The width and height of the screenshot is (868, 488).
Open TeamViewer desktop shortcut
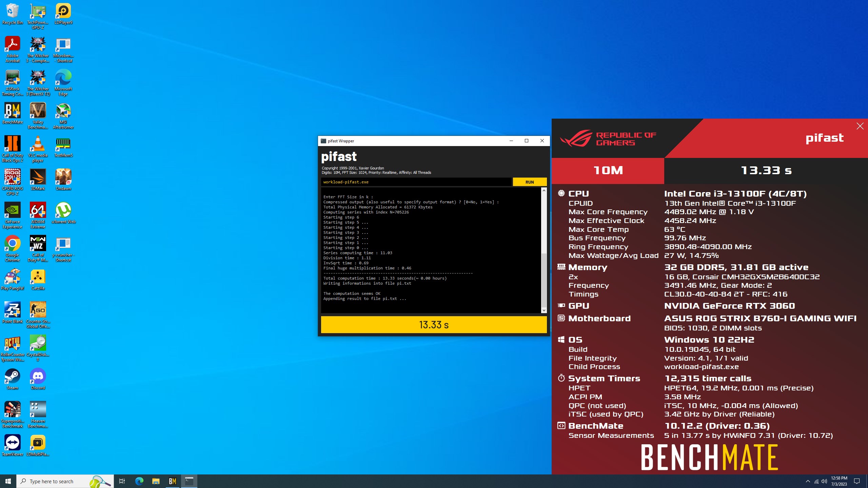click(13, 446)
